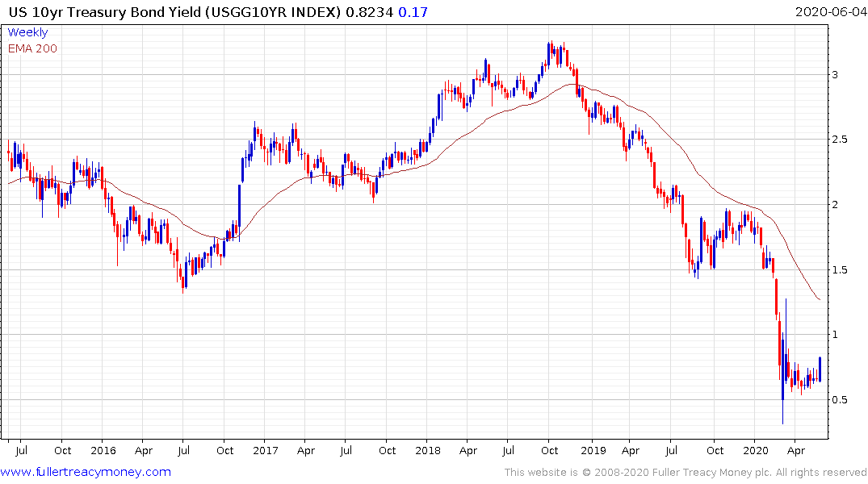Viewport: 868px width, 484px height.
Task: Click the 0.5 y-axis label
Action: point(840,400)
